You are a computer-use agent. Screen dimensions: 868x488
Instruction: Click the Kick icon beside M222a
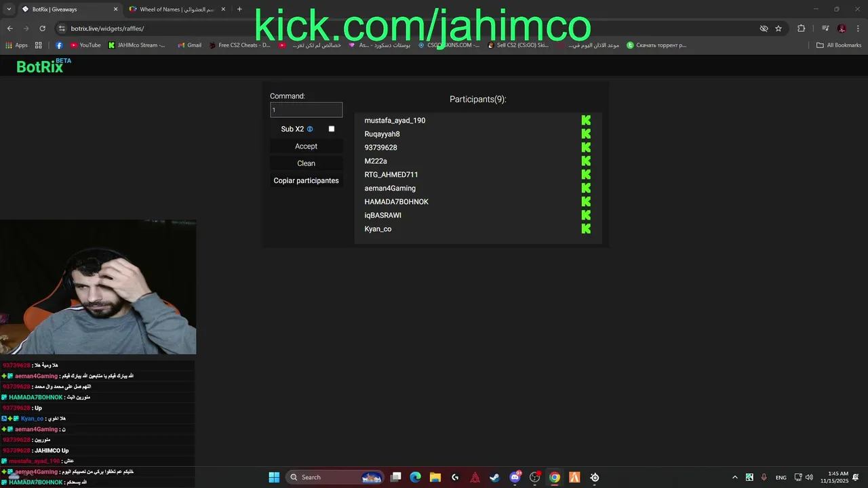point(586,161)
